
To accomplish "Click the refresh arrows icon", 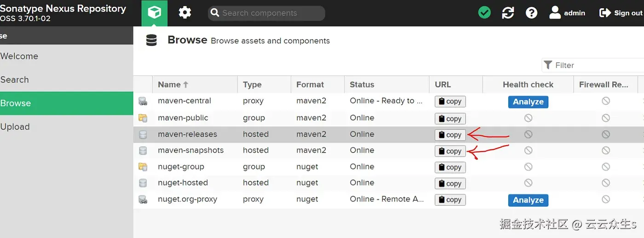I will pyautogui.click(x=508, y=13).
